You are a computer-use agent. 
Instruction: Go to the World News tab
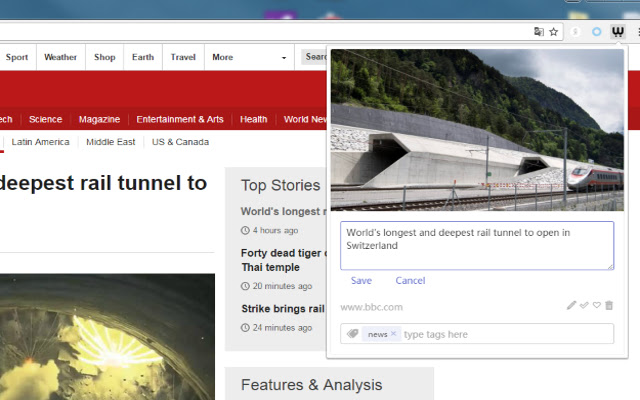[x=305, y=119]
